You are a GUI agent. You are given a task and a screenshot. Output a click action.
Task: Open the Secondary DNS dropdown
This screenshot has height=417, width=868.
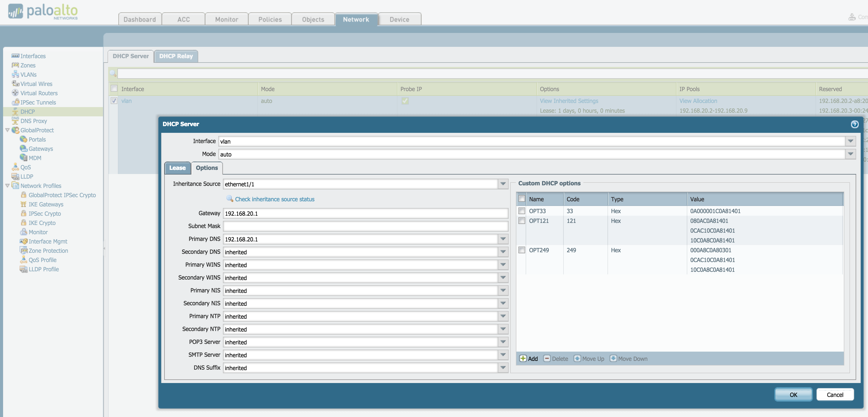503,251
